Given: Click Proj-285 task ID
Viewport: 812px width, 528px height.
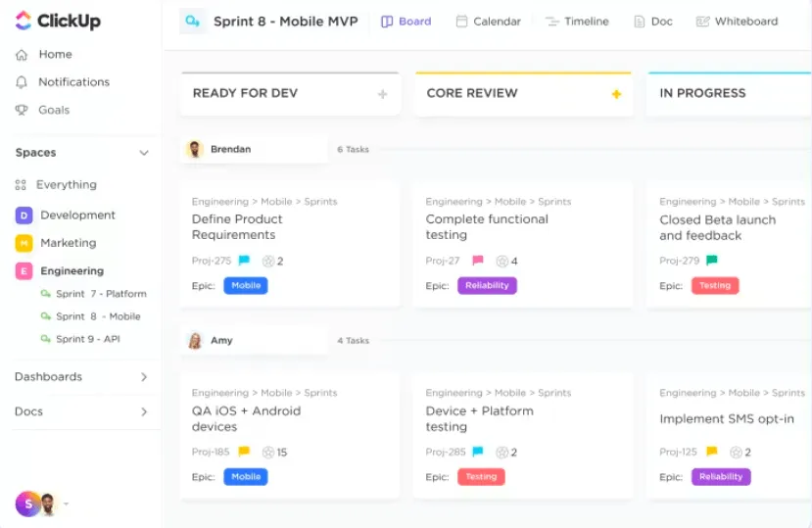Looking at the screenshot, I should [x=446, y=452].
